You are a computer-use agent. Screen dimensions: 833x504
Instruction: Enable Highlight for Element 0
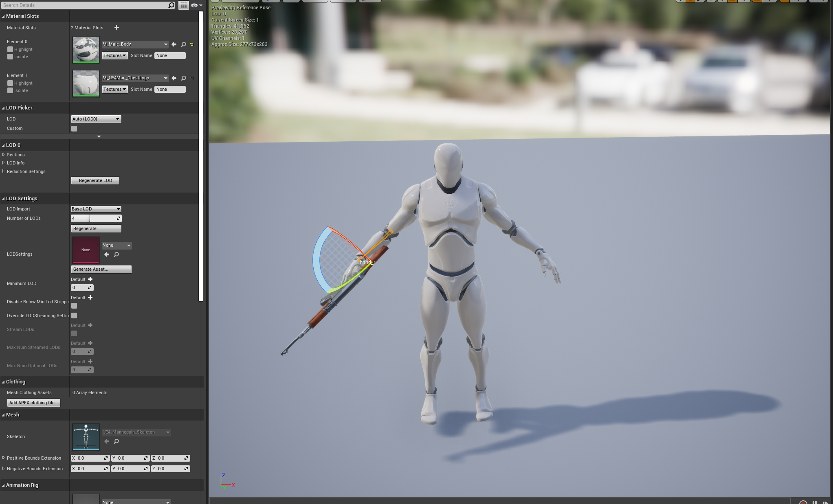point(10,49)
